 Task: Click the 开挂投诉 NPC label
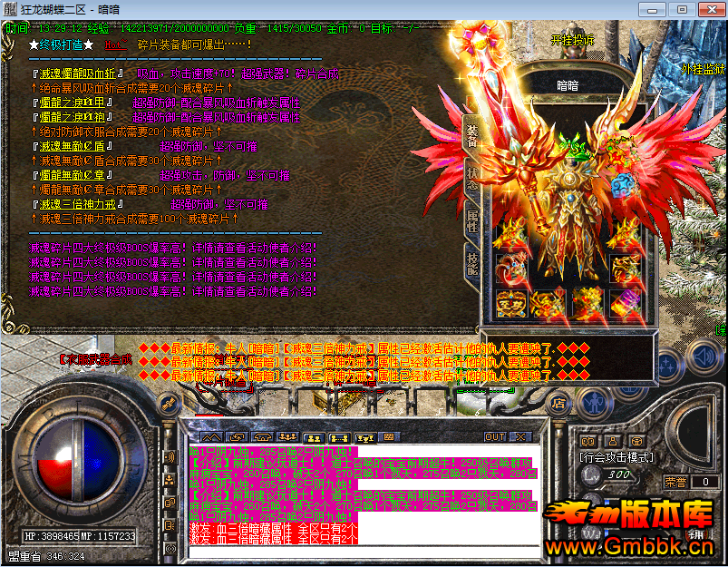click(x=572, y=41)
